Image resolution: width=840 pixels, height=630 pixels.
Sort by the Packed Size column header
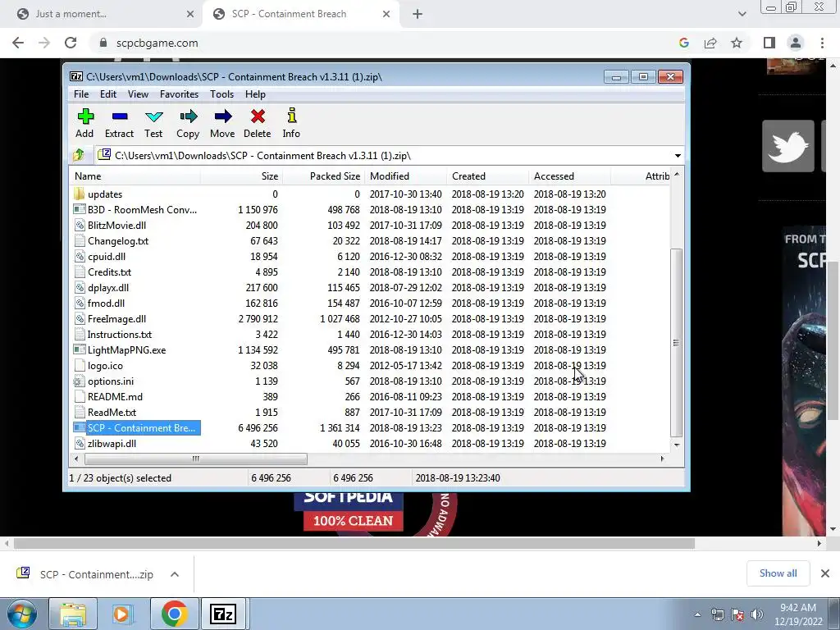(323, 176)
